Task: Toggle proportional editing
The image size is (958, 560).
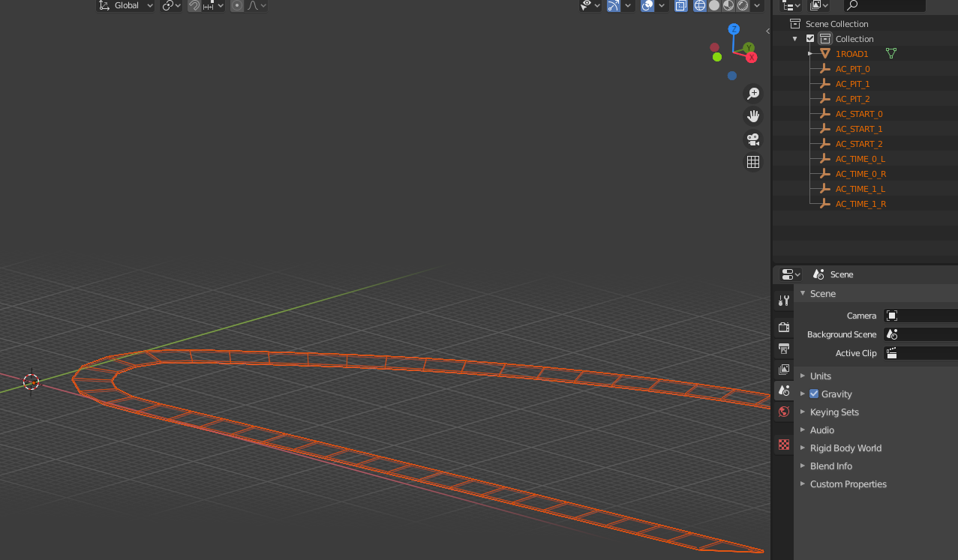Action: 237,5
